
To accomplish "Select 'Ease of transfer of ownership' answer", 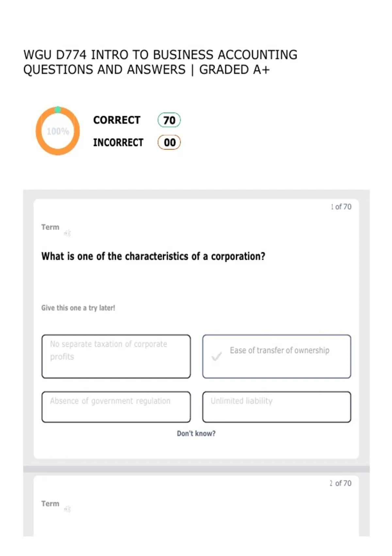I will (x=277, y=356).
